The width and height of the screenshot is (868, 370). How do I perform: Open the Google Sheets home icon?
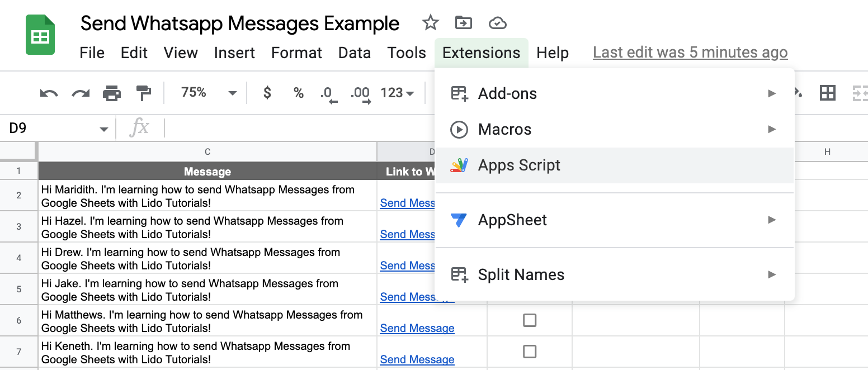[40, 36]
